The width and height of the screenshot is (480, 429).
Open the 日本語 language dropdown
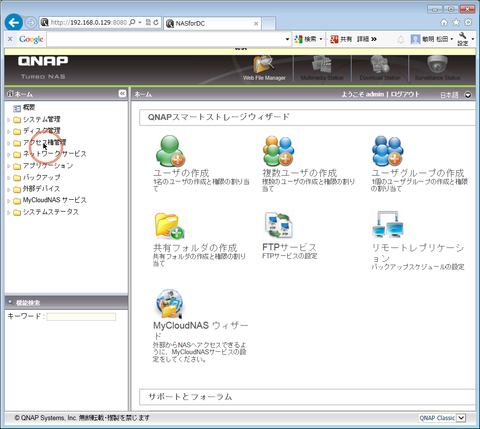point(468,95)
